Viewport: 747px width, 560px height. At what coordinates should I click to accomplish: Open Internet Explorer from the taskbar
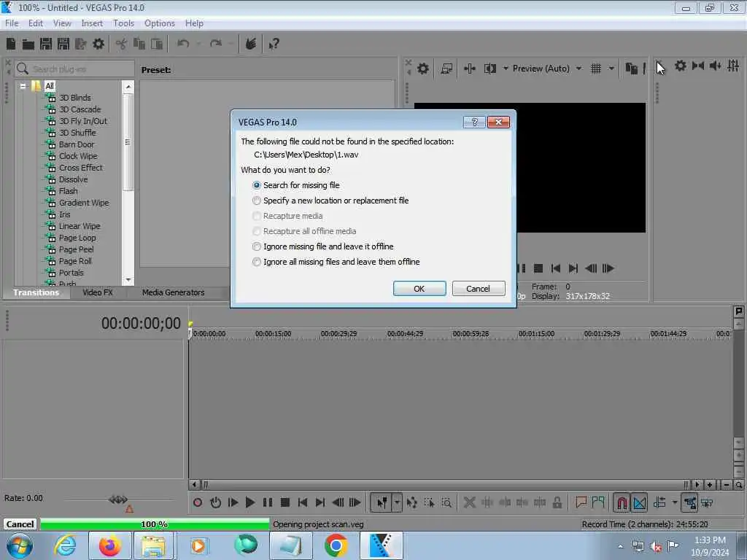click(65, 546)
